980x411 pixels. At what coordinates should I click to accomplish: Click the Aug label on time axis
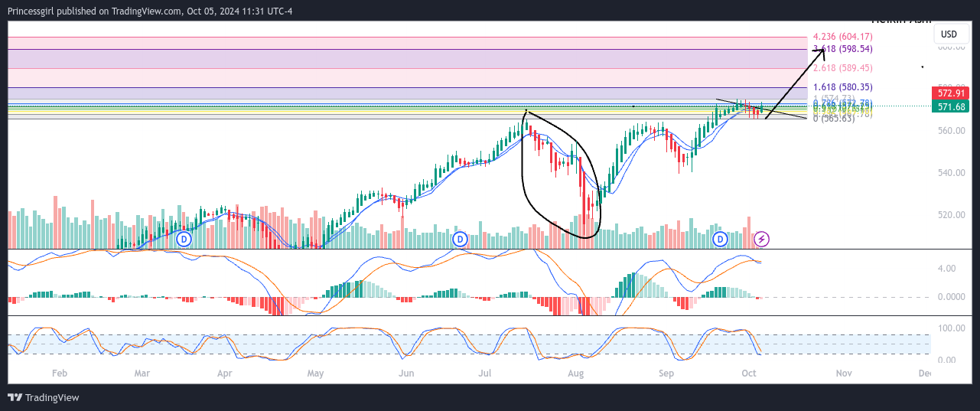point(576,373)
